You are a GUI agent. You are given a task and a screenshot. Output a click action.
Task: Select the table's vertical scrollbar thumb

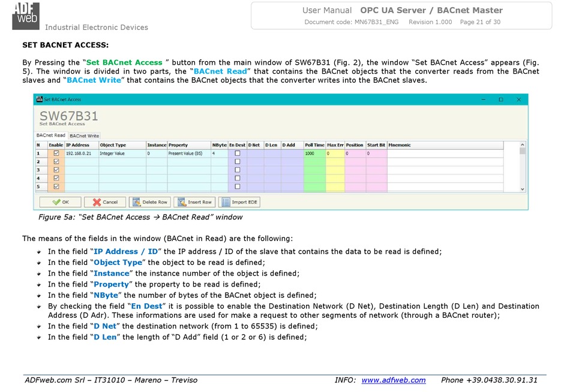(x=523, y=151)
